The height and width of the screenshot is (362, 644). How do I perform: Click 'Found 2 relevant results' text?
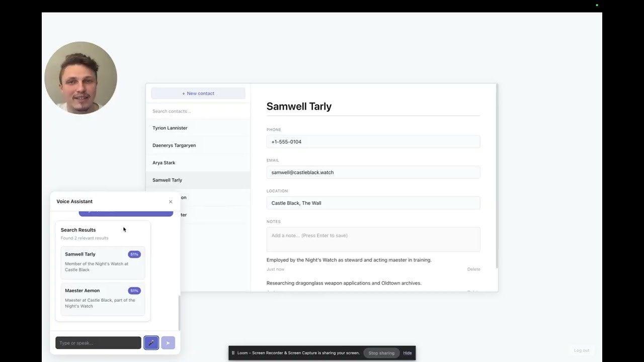click(85, 238)
